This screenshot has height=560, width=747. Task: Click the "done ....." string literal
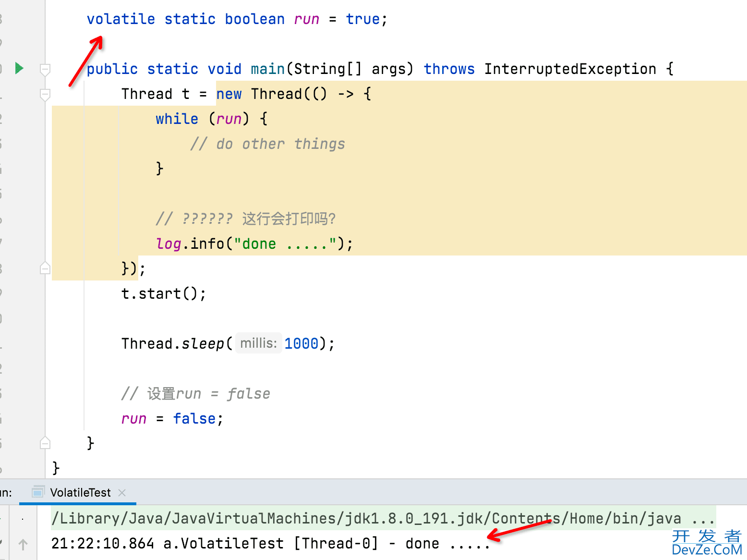(285, 244)
